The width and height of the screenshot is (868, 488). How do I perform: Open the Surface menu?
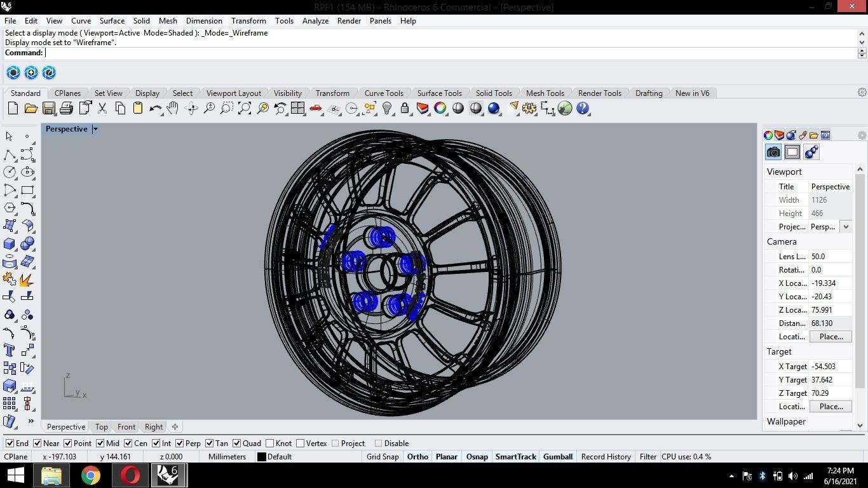click(x=112, y=21)
